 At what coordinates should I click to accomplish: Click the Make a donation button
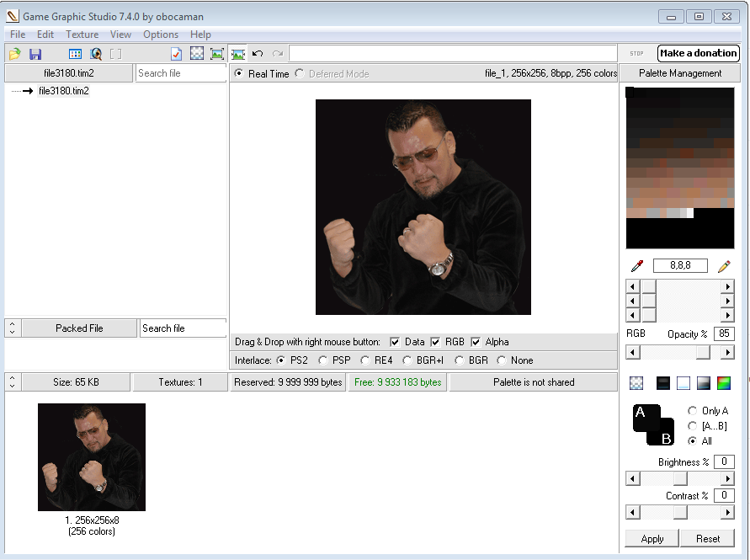pyautogui.click(x=698, y=53)
